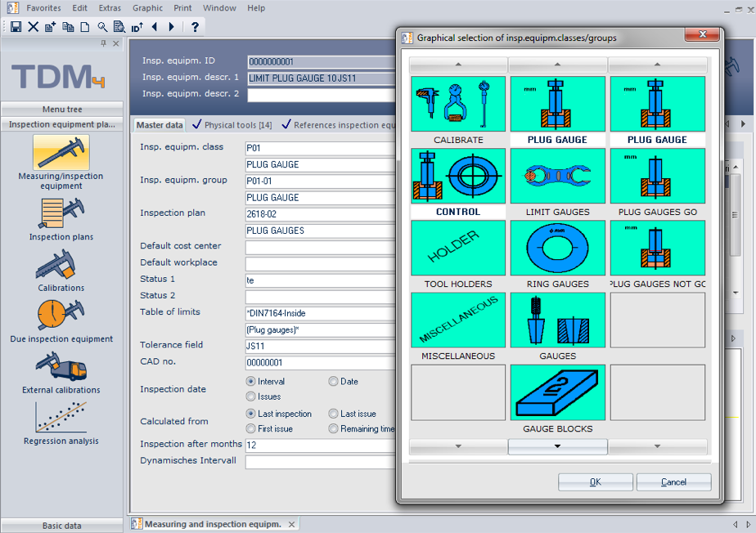Dismiss the dialog with the Cancel button
Image resolution: width=756 pixels, height=533 pixels.
[x=673, y=482]
